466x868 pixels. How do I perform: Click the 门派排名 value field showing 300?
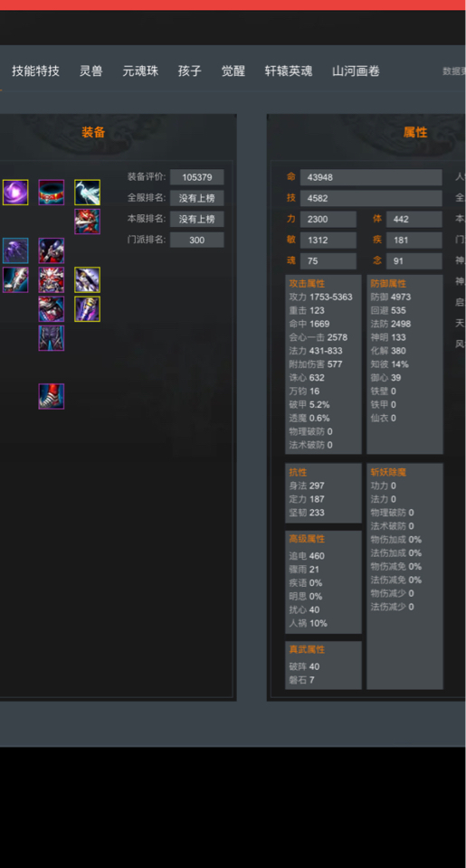click(x=197, y=240)
